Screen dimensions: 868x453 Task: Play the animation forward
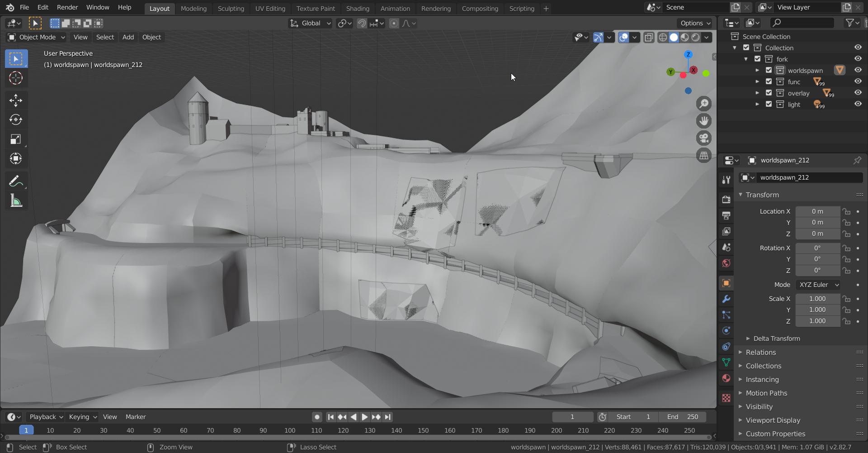364,417
